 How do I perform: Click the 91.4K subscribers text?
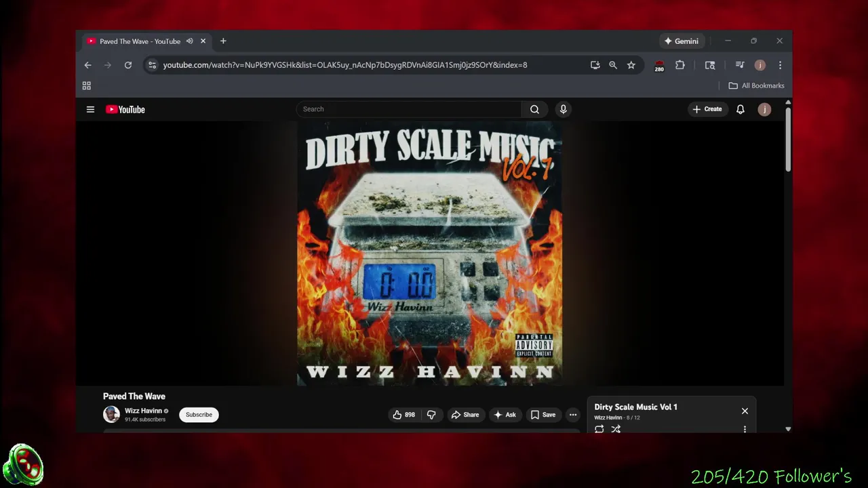[x=145, y=420]
